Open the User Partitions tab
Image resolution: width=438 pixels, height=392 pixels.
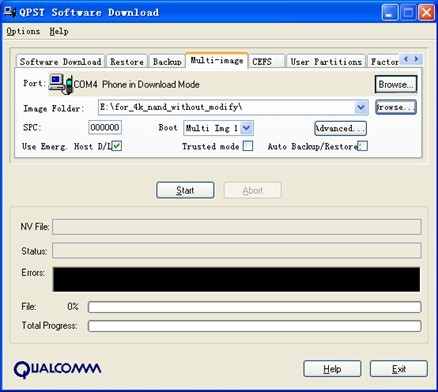click(x=326, y=62)
